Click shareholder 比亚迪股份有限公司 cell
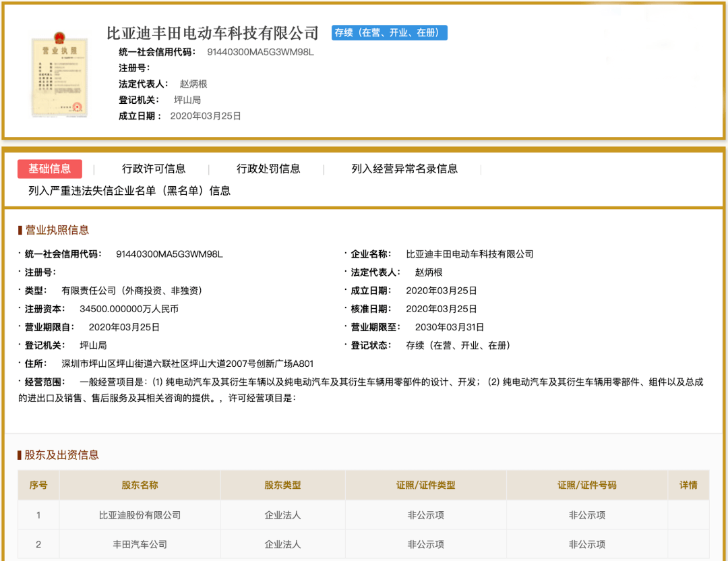 pyautogui.click(x=140, y=515)
